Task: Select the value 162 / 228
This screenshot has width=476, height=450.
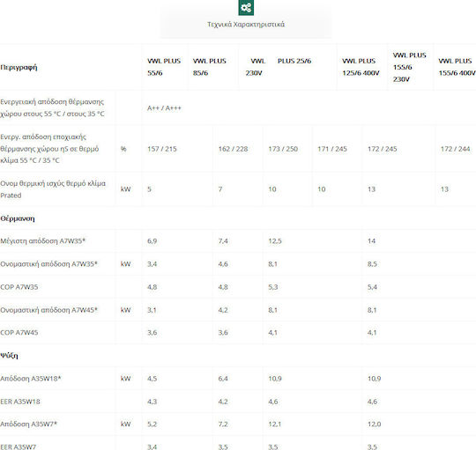Action: tap(233, 149)
